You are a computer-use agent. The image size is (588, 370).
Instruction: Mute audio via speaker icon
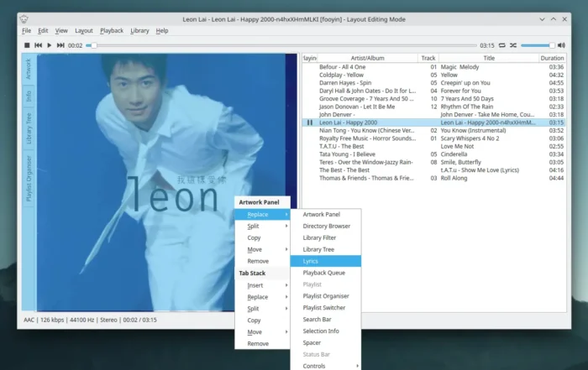[561, 45]
